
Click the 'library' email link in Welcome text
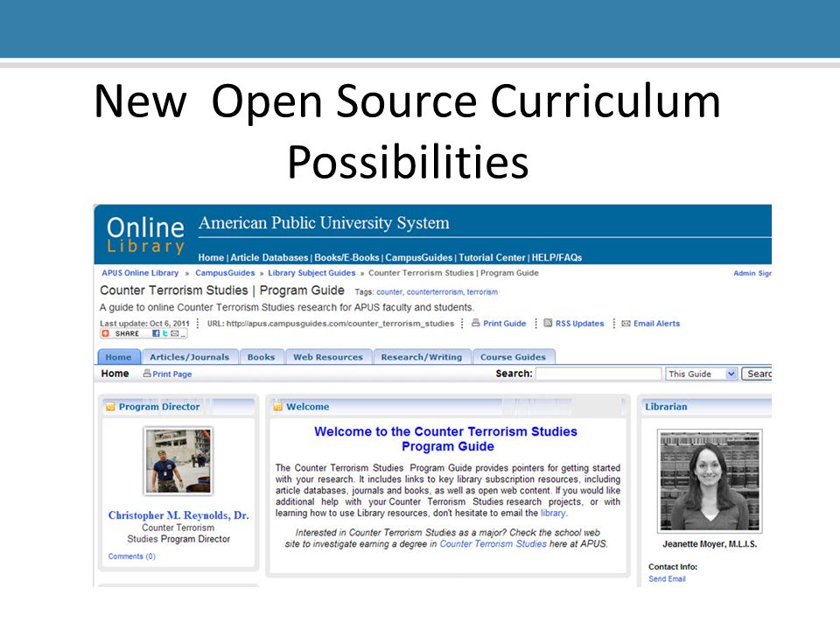pos(553,513)
